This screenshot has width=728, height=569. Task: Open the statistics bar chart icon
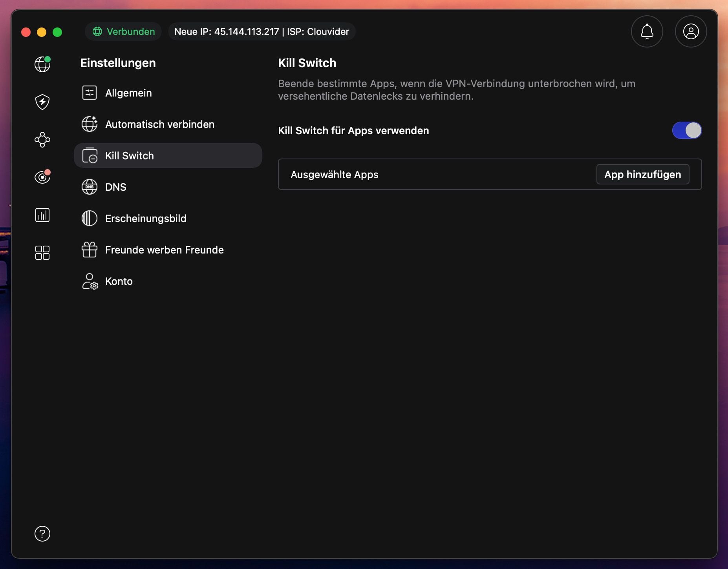tap(42, 215)
